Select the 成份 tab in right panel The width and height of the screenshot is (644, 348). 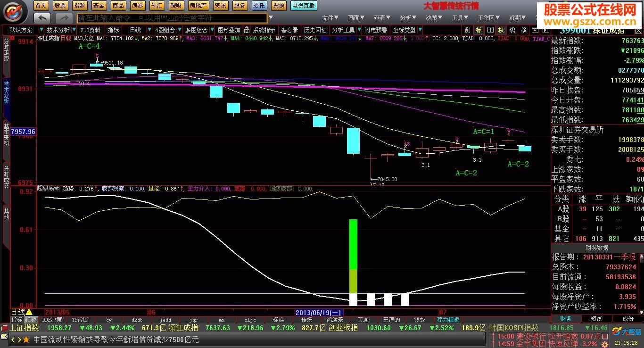(628, 319)
